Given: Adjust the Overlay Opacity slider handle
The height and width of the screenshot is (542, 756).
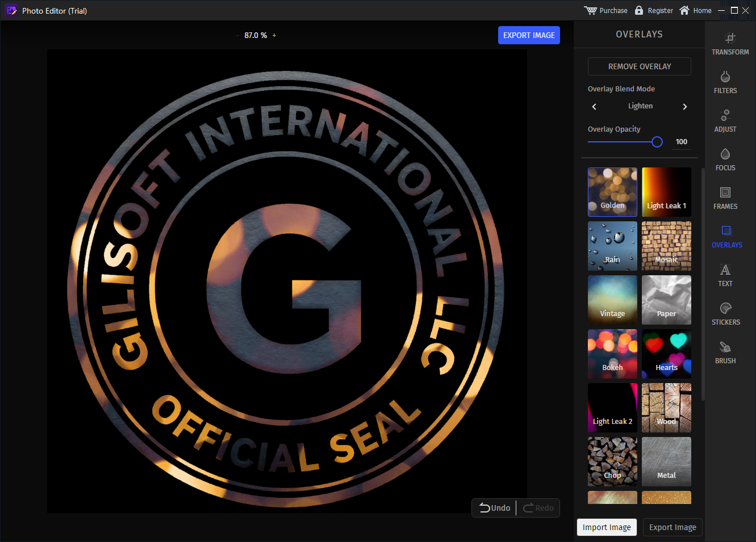Looking at the screenshot, I should [x=657, y=142].
